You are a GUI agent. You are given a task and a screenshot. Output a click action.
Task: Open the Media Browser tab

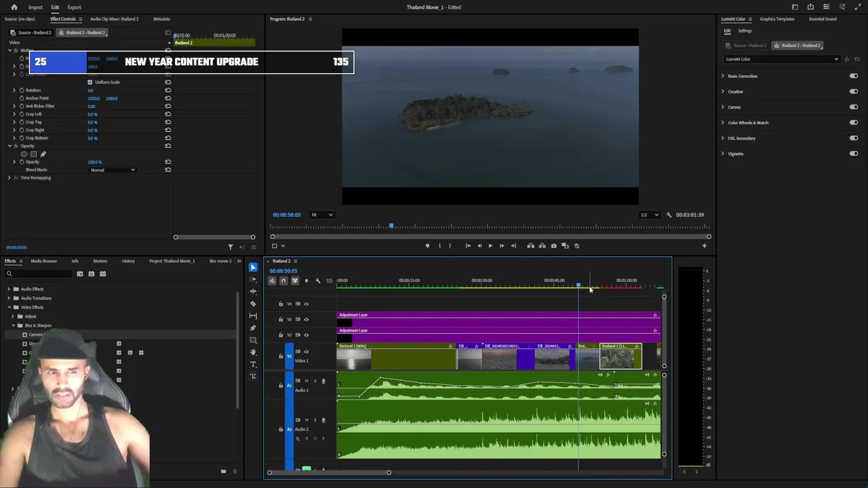[43, 261]
